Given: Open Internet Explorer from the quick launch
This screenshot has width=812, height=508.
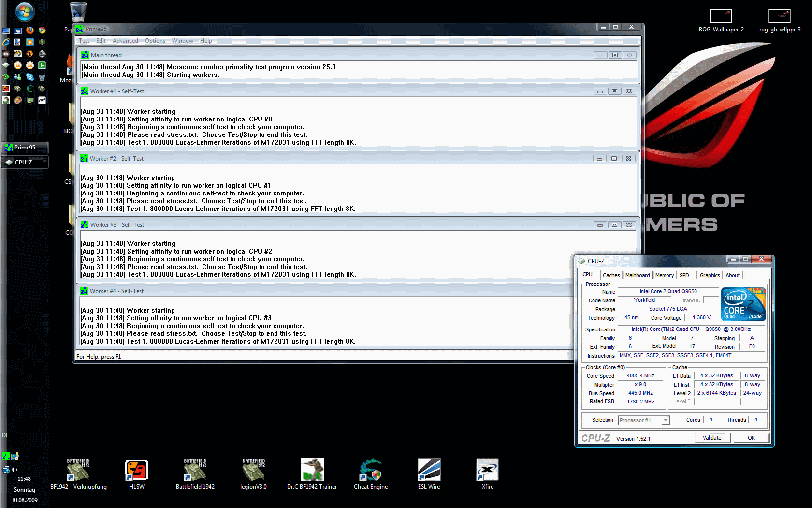Looking at the screenshot, I should (6, 42).
